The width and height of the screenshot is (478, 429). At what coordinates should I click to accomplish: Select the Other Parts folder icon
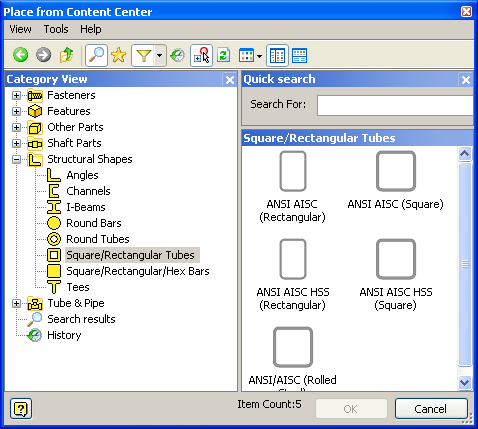[x=35, y=127]
